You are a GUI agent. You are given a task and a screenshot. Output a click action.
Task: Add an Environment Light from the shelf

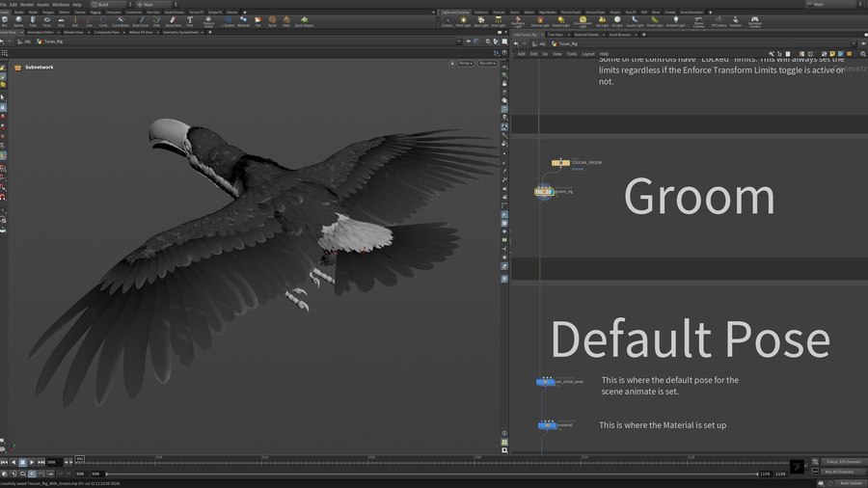pyautogui.click(x=583, y=21)
